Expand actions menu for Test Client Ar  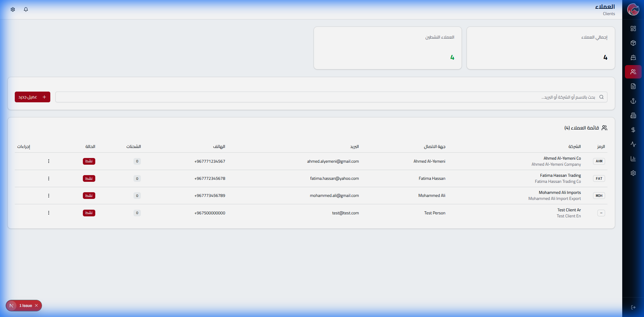coord(49,213)
